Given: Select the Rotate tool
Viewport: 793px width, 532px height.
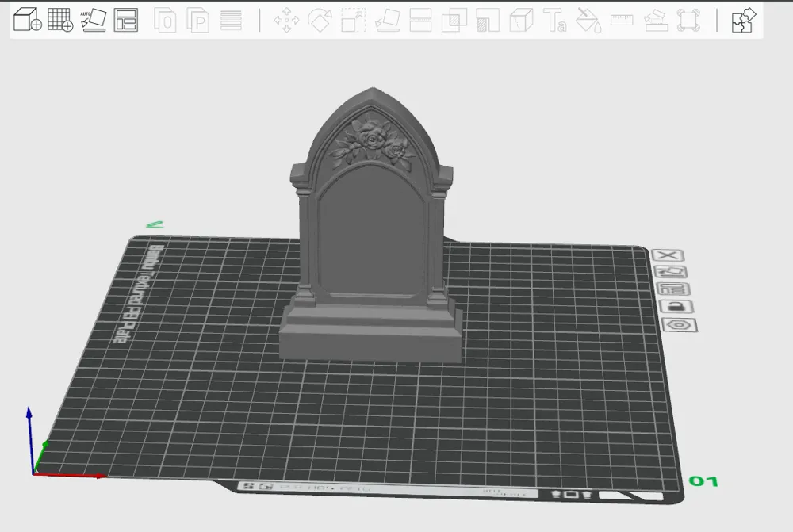Looking at the screenshot, I should tap(320, 21).
